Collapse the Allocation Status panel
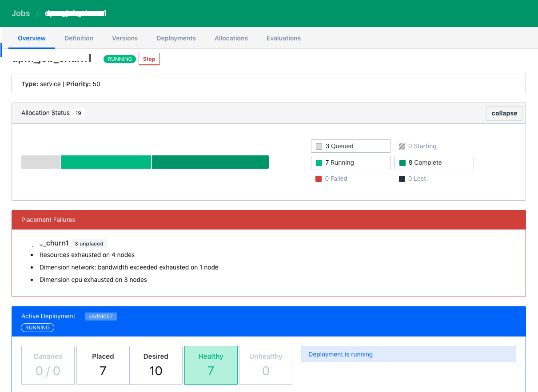The height and width of the screenshot is (392, 538). coord(504,113)
